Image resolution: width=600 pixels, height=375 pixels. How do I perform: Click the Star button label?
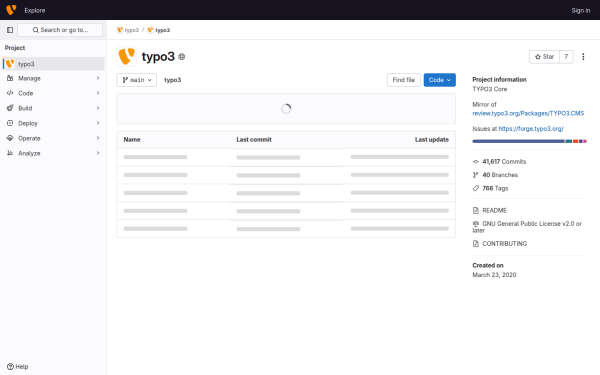point(548,57)
